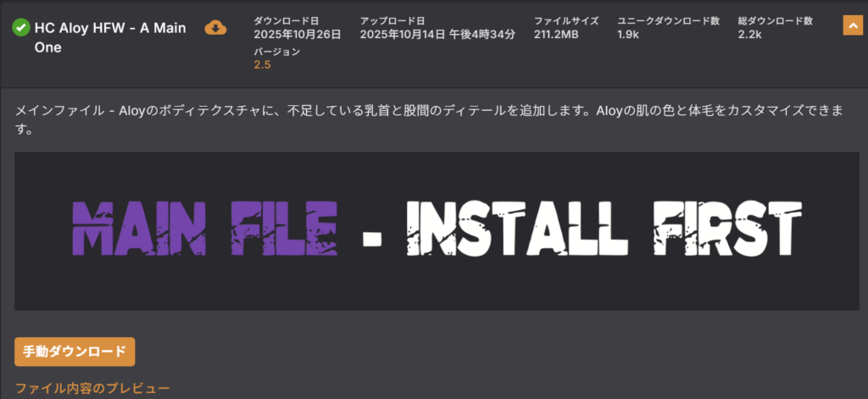Select the version number 2.5
Screen dimensions: 868x399
pyautogui.click(x=262, y=65)
